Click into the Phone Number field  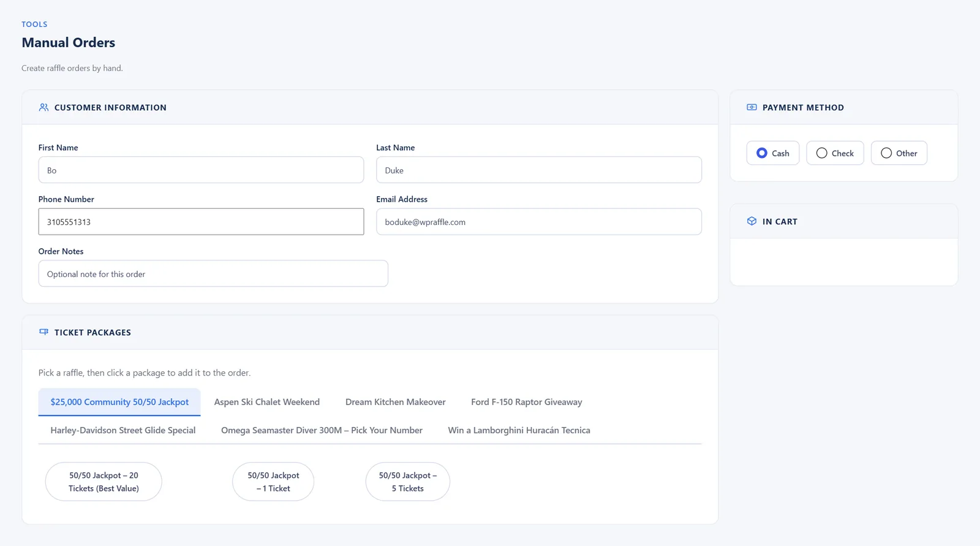[x=201, y=222]
